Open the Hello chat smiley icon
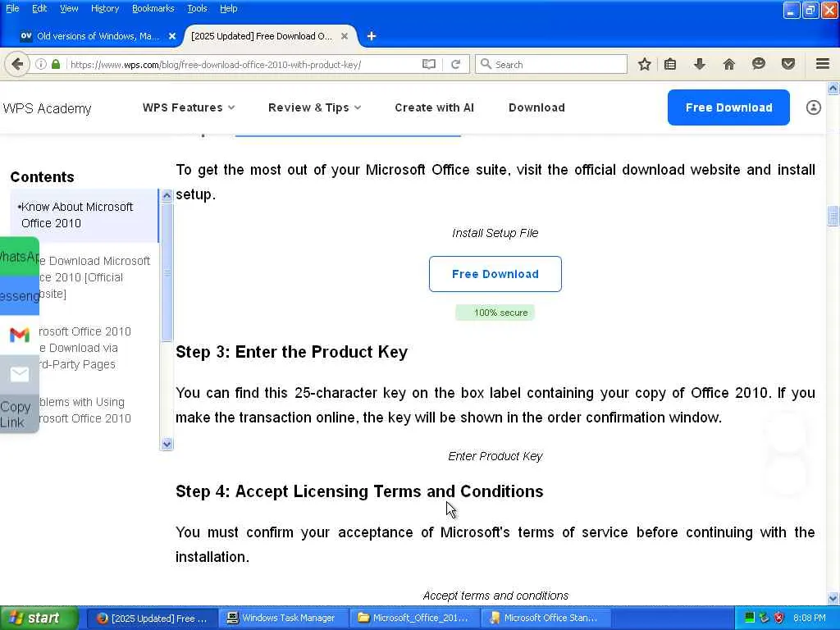Viewport: 840px width, 630px height. click(758, 64)
